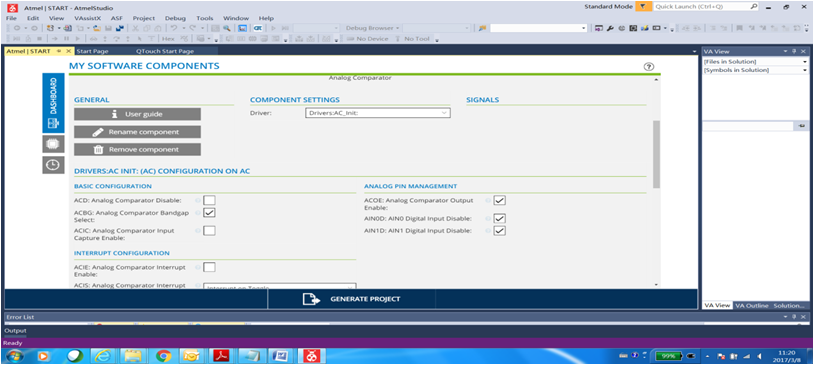Click the notification filter flag icon
This screenshot has height=365, width=814.
[x=643, y=7]
